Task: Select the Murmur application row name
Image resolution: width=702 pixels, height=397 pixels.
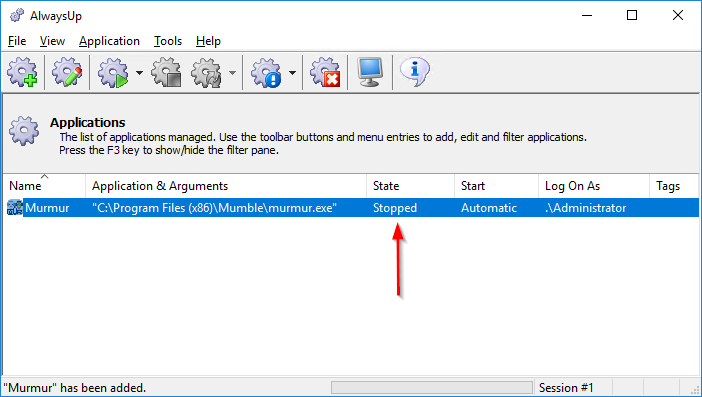Action: tap(47, 208)
